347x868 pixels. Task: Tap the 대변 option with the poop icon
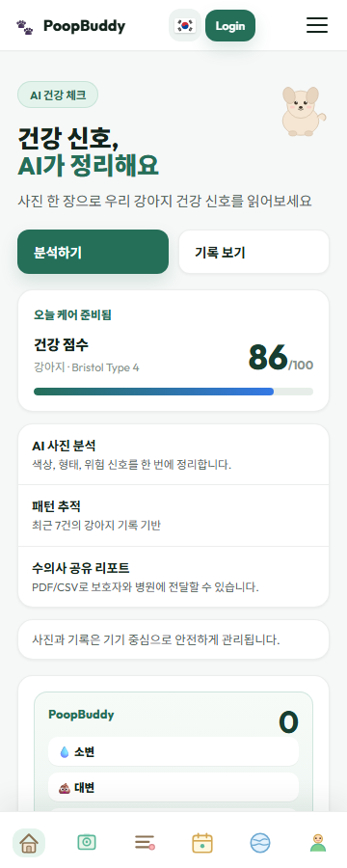[x=173, y=787]
